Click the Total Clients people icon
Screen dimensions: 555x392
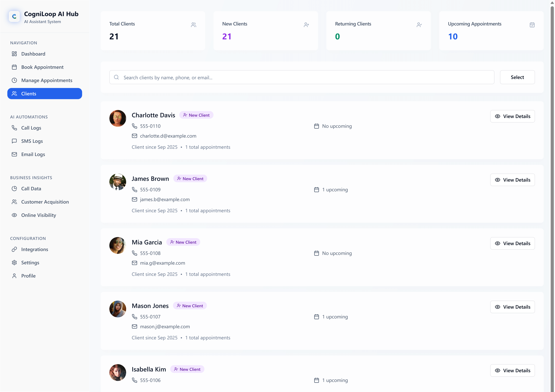pos(193,25)
